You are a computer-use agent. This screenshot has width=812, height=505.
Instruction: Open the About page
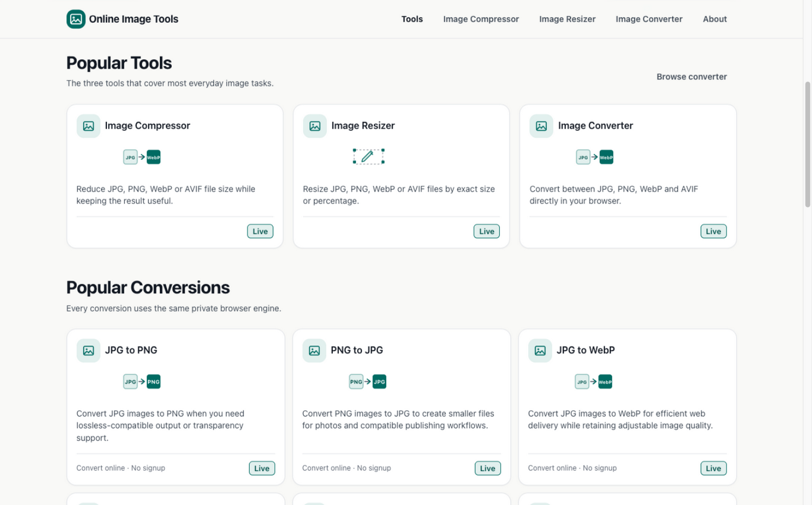tap(715, 19)
